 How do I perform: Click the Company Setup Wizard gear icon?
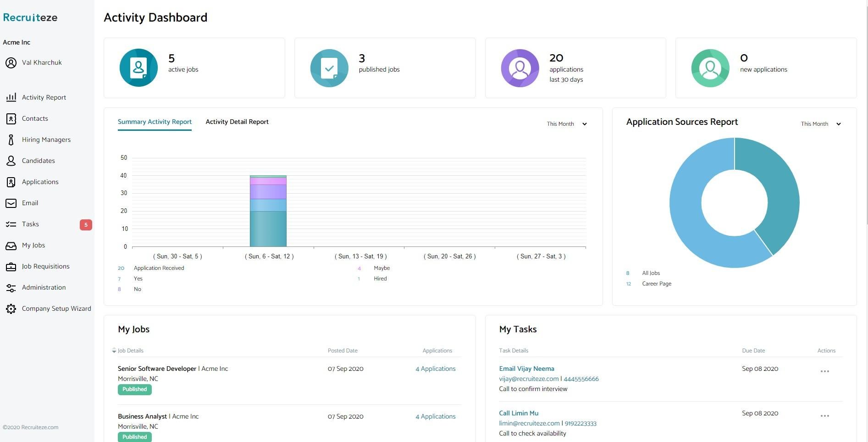coord(11,309)
